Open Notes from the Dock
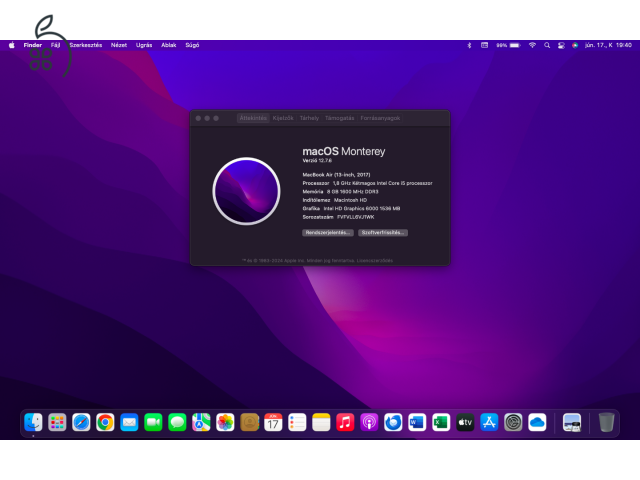 pyautogui.click(x=321, y=422)
